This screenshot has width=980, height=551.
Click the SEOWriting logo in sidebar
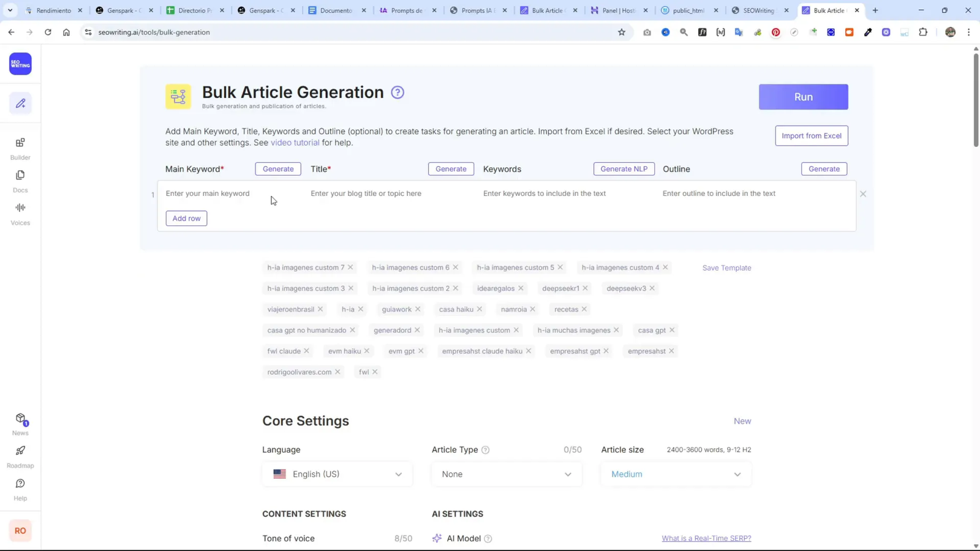pyautogui.click(x=20, y=63)
